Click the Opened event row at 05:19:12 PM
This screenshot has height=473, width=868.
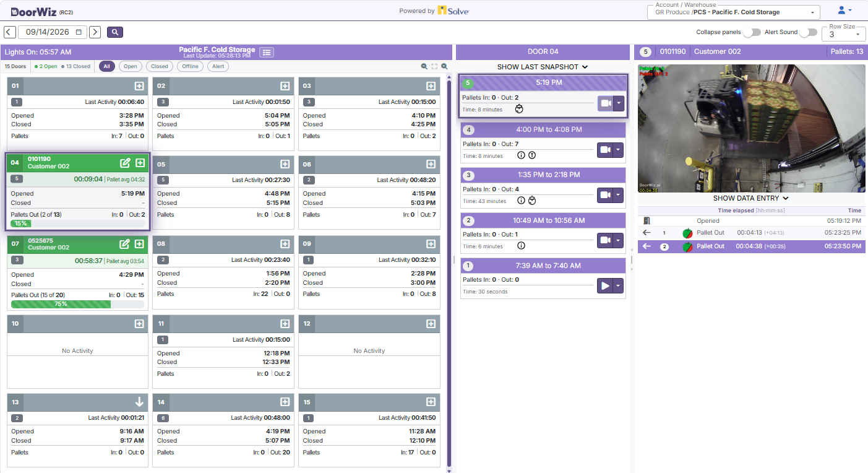click(x=751, y=220)
